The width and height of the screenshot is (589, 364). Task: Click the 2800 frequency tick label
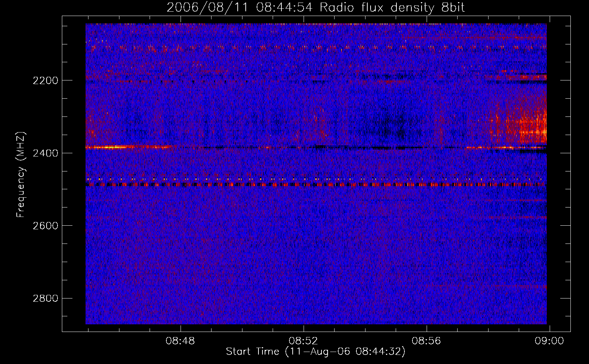click(46, 298)
